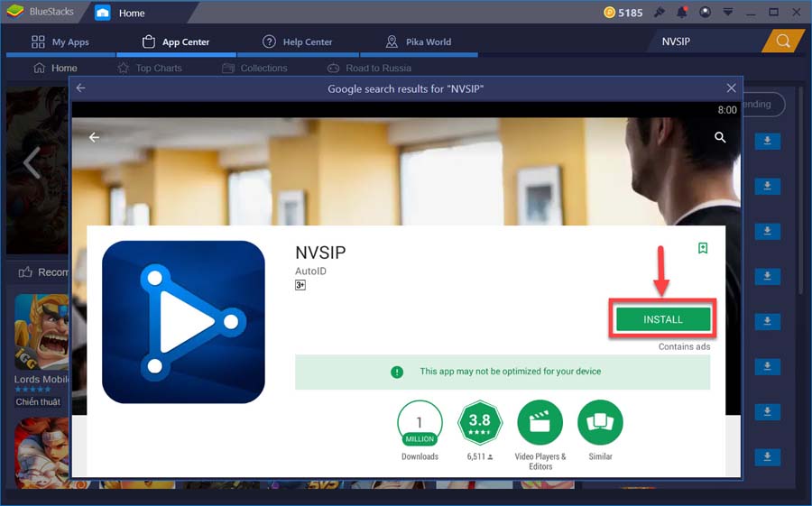Click first download button in right list
The width and height of the screenshot is (812, 506).
click(x=768, y=141)
